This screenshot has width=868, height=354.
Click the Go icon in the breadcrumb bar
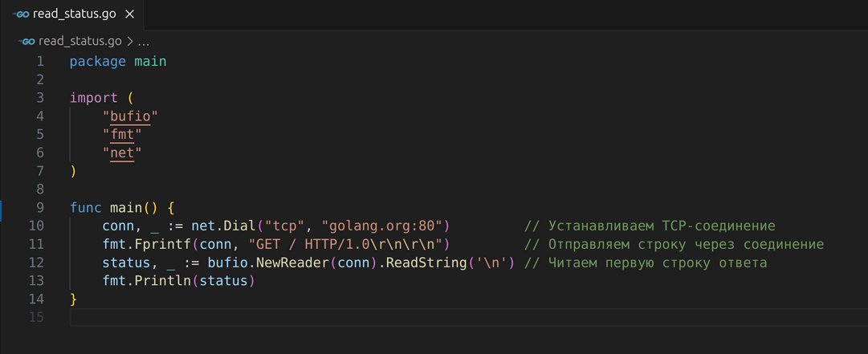27,41
